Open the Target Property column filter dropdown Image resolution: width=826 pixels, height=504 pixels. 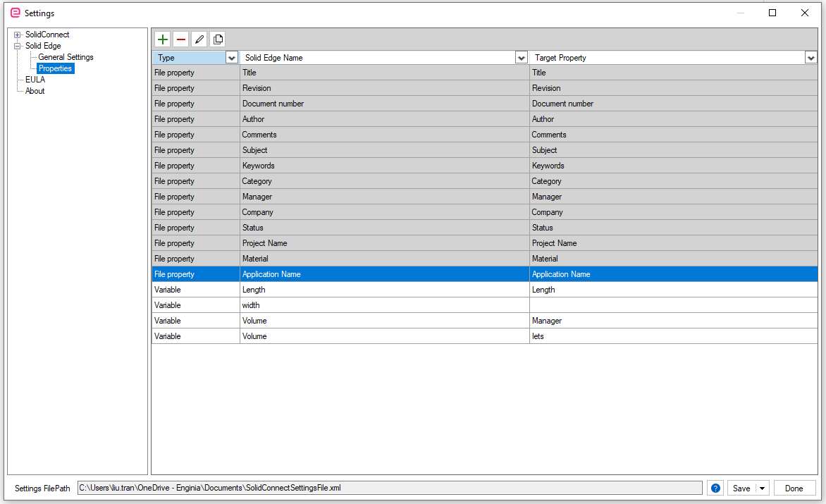coord(810,58)
